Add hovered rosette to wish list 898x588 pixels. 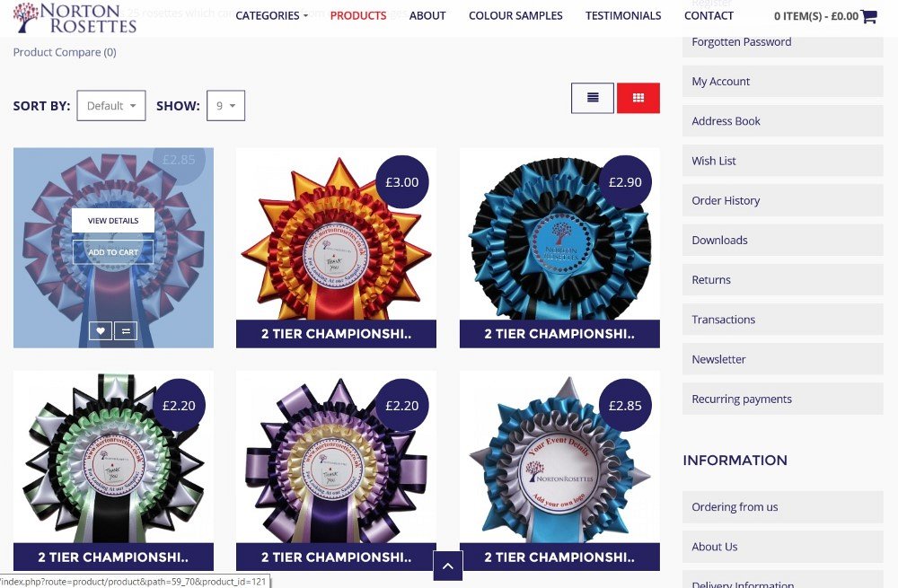(x=101, y=330)
